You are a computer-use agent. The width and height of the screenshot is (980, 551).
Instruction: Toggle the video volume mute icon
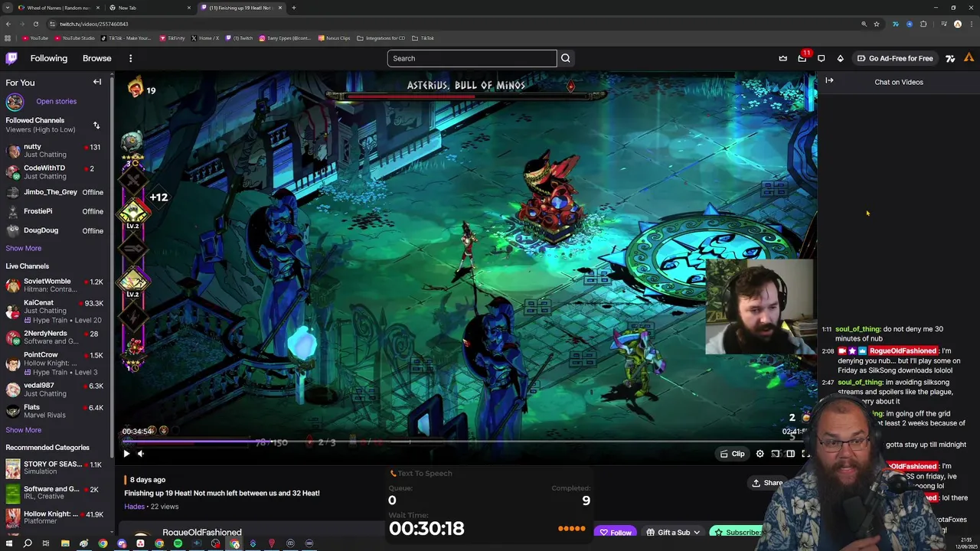(140, 454)
